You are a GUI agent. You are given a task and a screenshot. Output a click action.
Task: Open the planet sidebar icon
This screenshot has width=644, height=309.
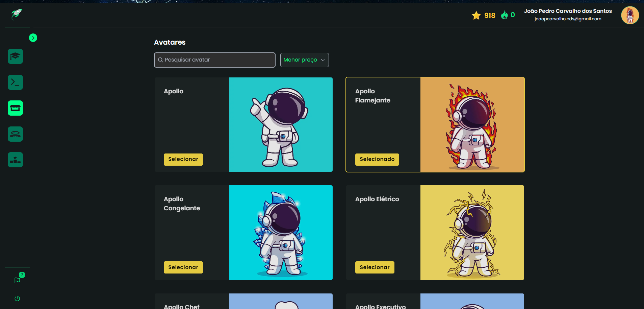[15, 134]
